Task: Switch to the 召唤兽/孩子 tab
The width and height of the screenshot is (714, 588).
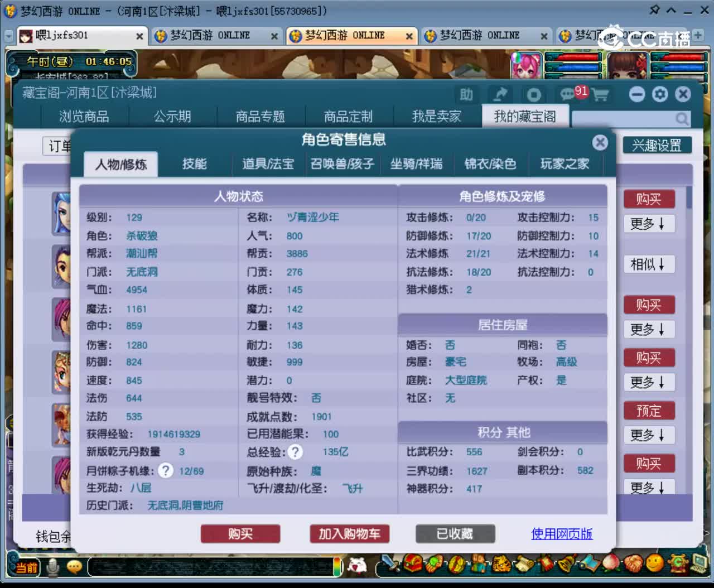Action: click(x=342, y=164)
